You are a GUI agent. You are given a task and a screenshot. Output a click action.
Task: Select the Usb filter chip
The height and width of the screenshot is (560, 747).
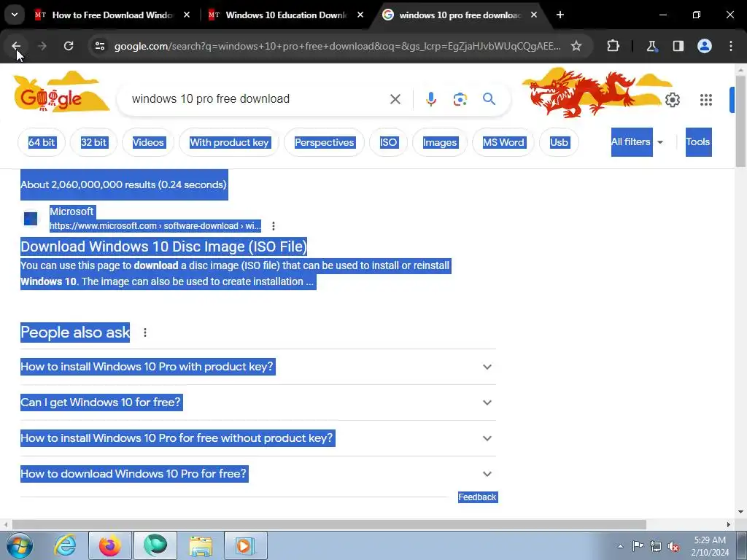point(559,142)
